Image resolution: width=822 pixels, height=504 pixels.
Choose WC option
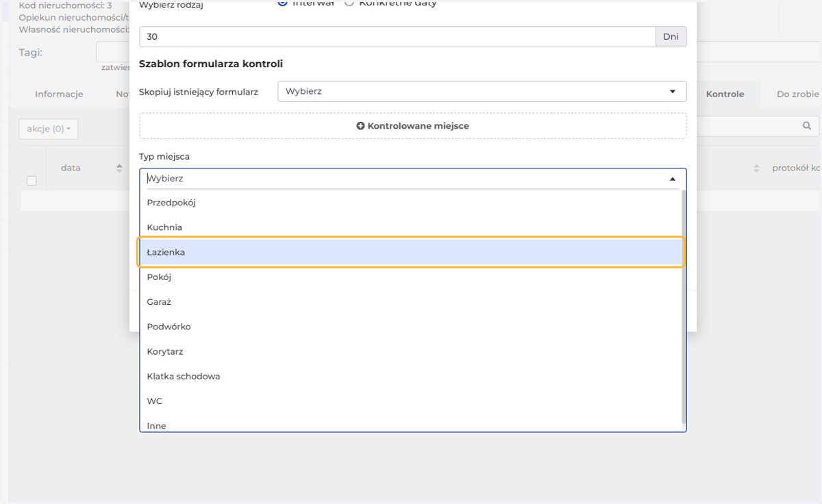pyautogui.click(x=411, y=401)
